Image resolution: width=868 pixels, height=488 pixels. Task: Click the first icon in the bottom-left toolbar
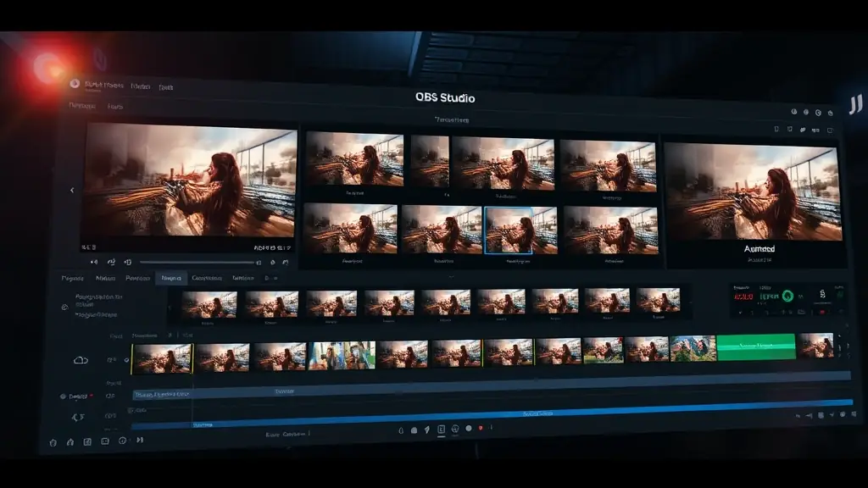(53, 442)
